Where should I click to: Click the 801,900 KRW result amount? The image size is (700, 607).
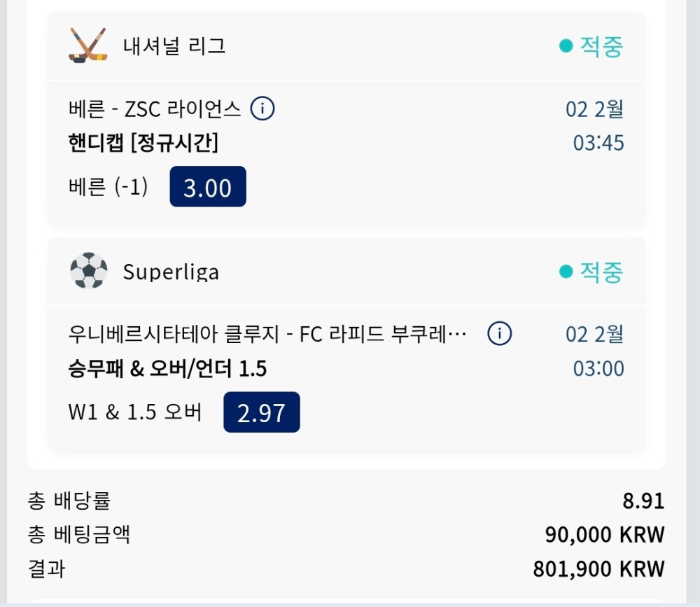click(x=598, y=568)
